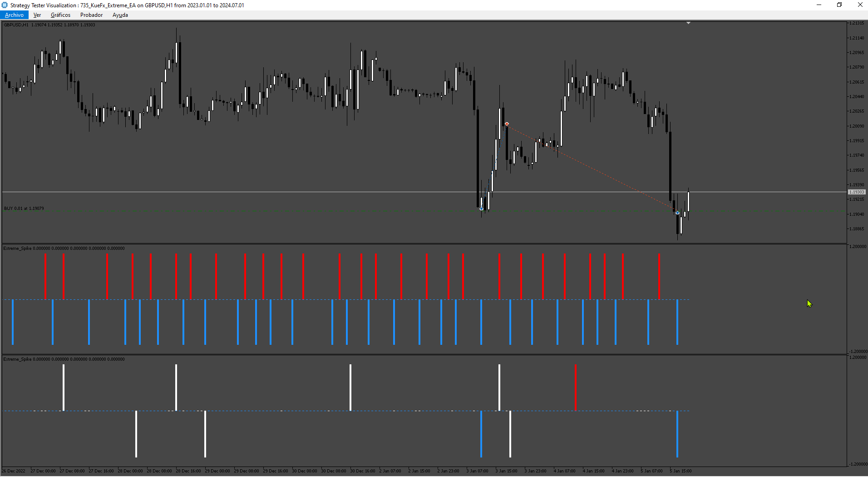Click the '2 Jan 07:00' time label
The image size is (868, 477).
click(390, 471)
